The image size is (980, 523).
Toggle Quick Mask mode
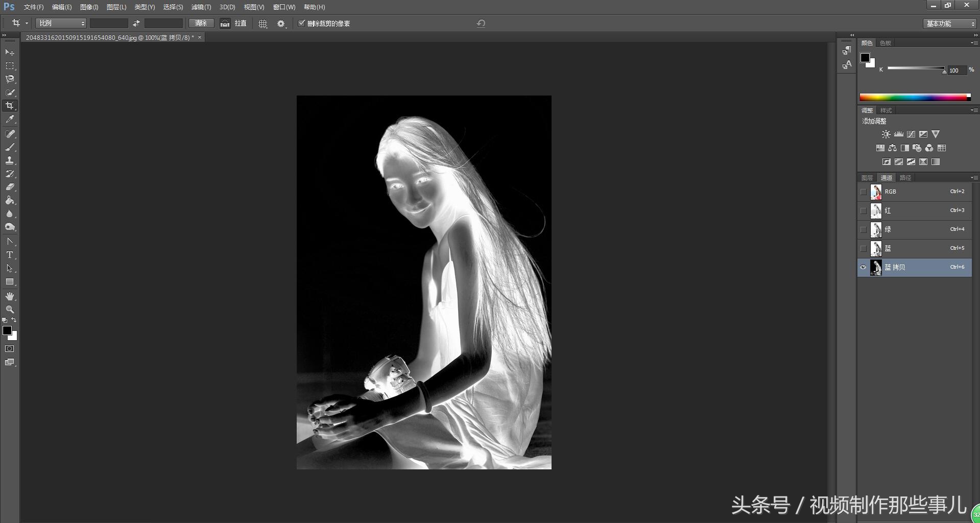(10, 349)
